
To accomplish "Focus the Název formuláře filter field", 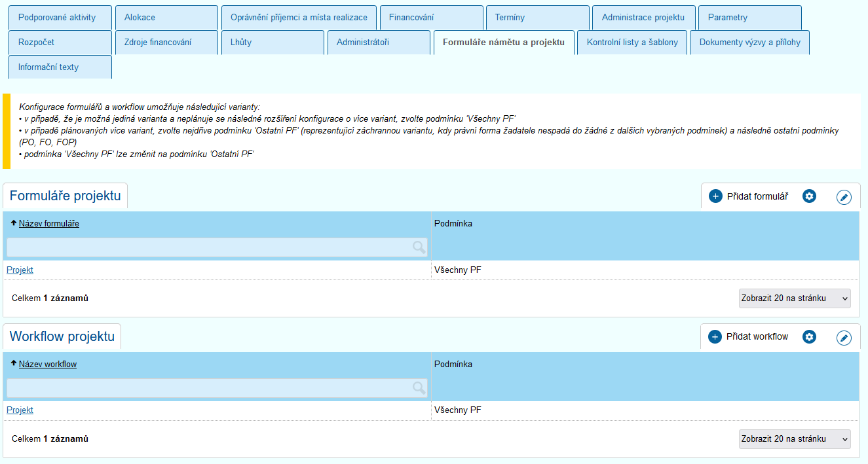I will pyautogui.click(x=208, y=247).
